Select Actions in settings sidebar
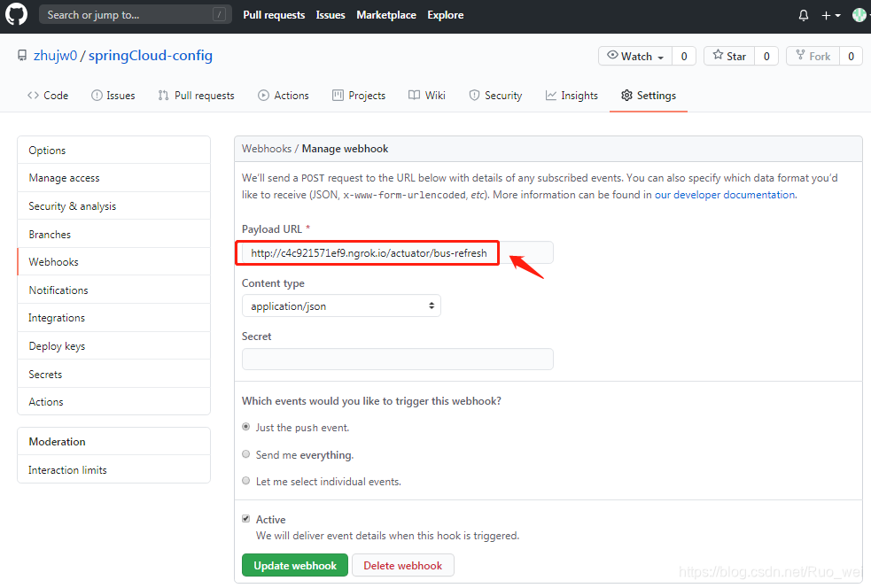Screen dimensions: 871x588 point(114,401)
